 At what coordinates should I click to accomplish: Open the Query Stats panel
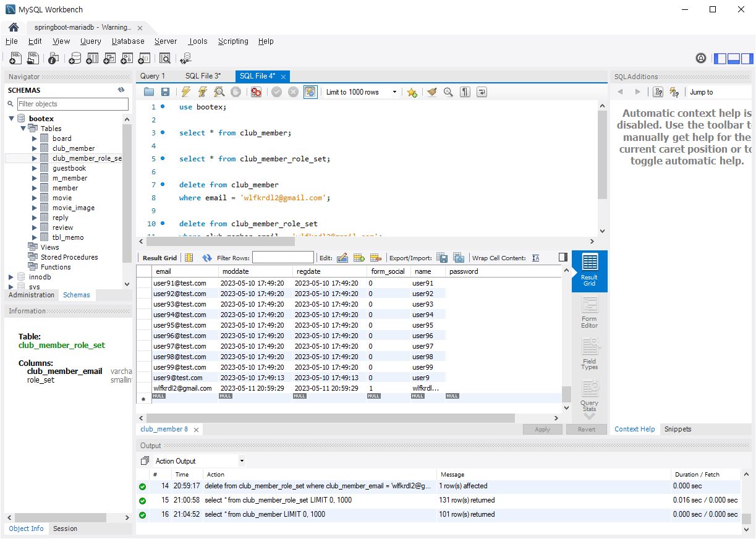(590, 396)
